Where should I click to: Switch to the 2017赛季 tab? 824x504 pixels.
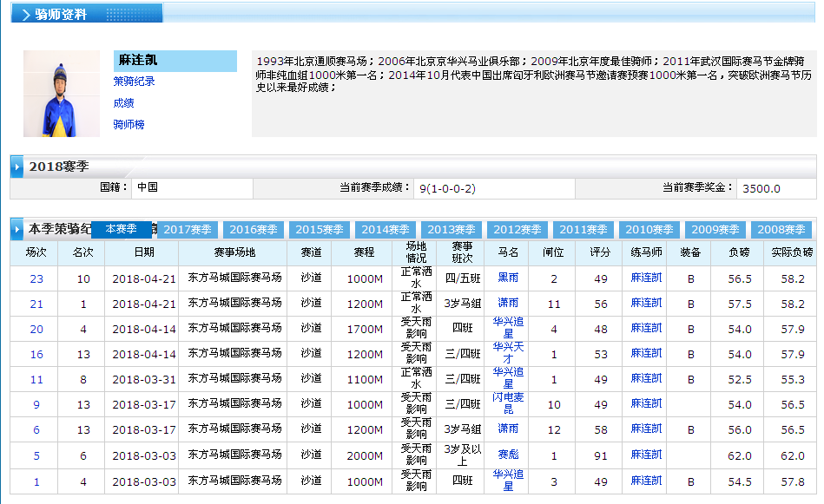point(188,230)
